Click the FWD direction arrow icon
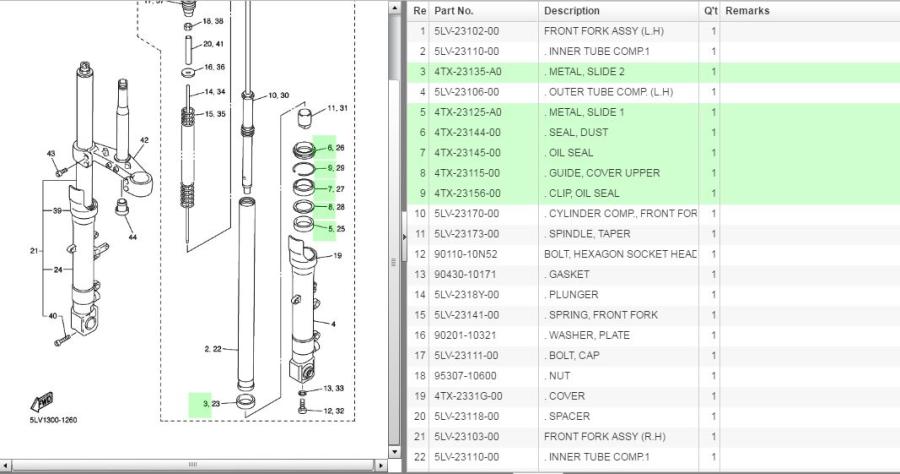The width and height of the screenshot is (900, 474). click(x=42, y=402)
